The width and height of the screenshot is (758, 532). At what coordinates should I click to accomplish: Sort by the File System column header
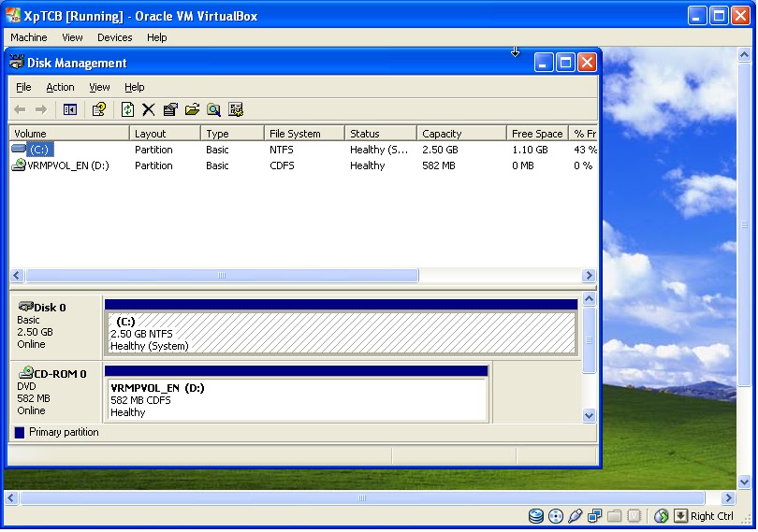(x=304, y=134)
